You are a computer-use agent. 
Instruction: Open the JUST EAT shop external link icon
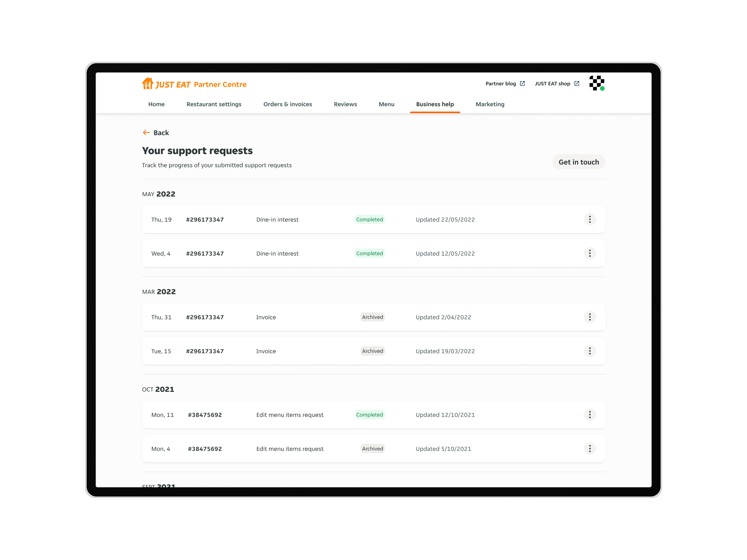point(576,83)
